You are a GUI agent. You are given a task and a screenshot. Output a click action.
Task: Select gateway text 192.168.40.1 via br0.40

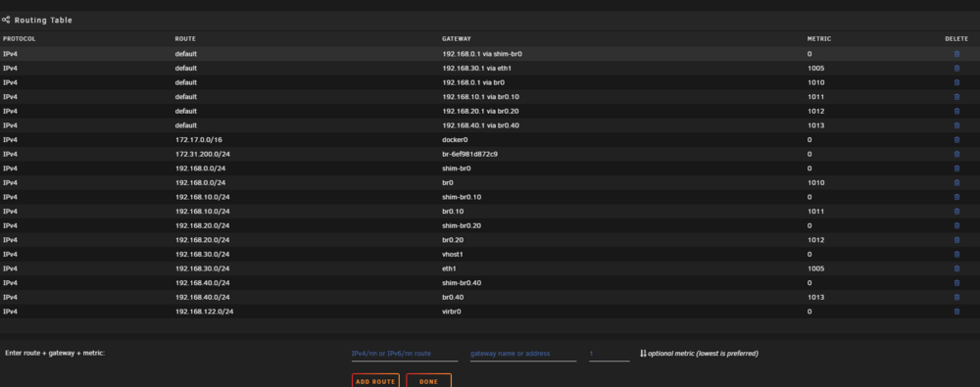(480, 125)
